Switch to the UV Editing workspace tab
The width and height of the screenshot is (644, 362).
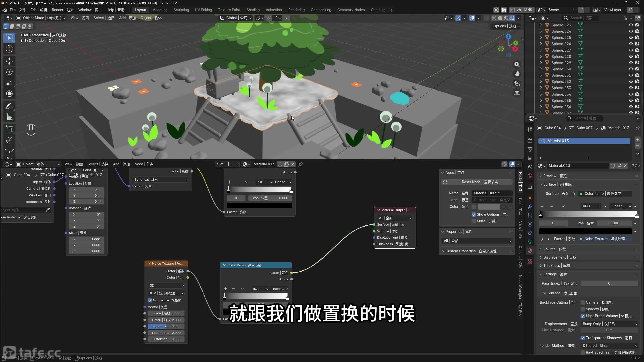point(204,10)
